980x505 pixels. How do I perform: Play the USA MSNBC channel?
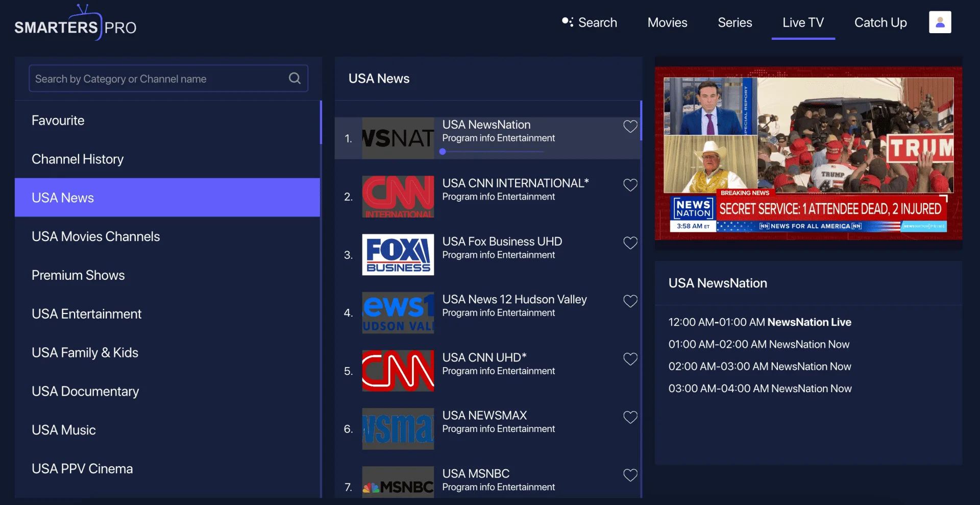point(487,482)
